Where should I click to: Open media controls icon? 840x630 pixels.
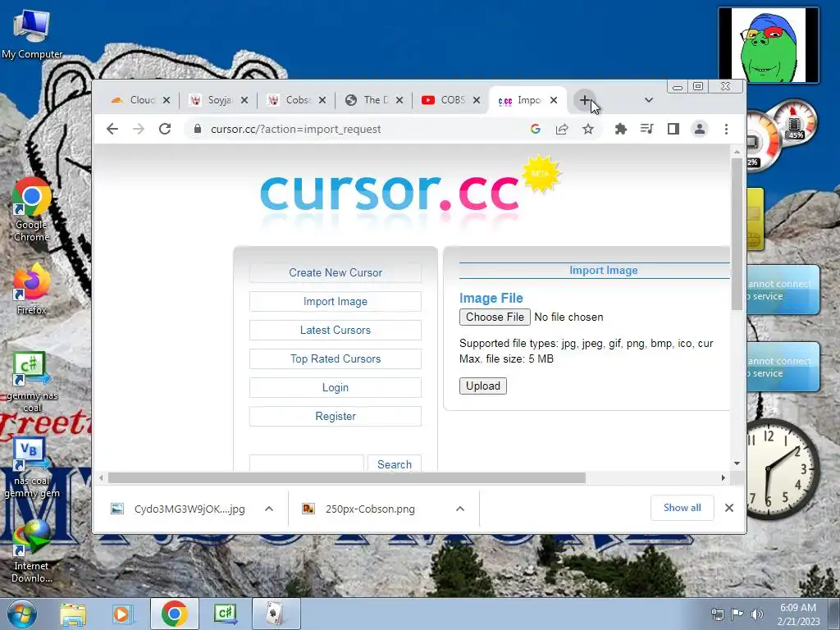[x=646, y=129]
